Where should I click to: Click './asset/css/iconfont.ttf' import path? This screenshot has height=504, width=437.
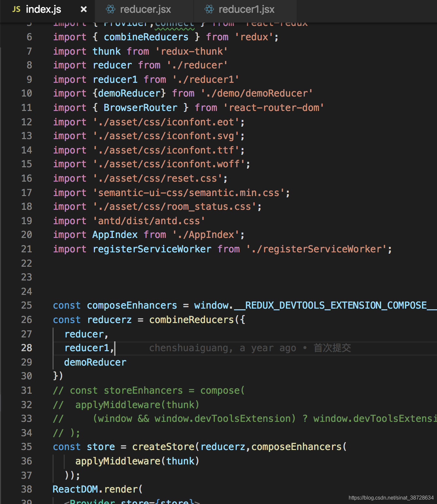(166, 150)
